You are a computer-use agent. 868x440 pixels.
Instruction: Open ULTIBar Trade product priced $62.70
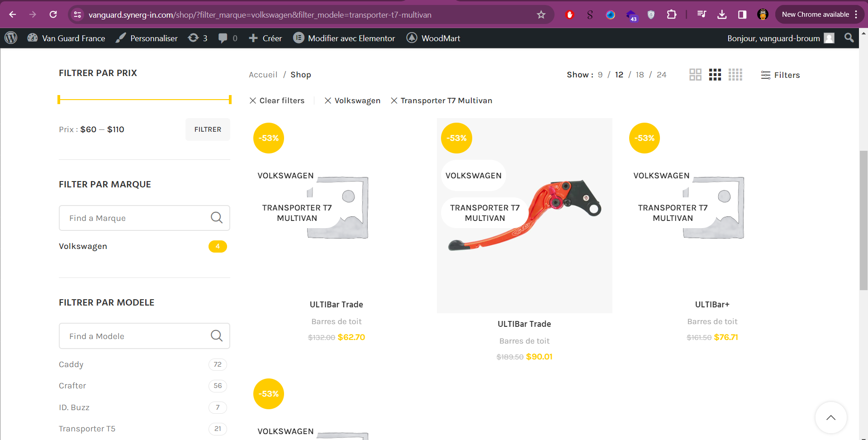click(336, 305)
